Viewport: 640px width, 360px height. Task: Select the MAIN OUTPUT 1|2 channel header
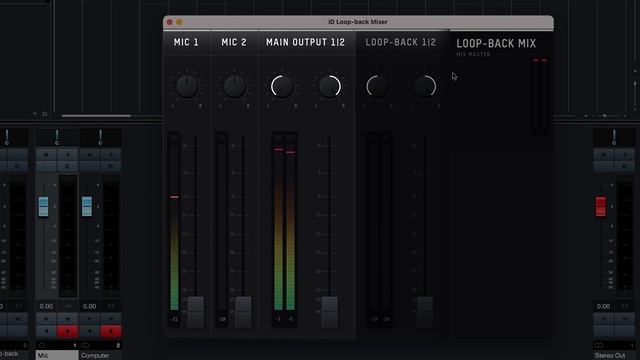pos(305,42)
